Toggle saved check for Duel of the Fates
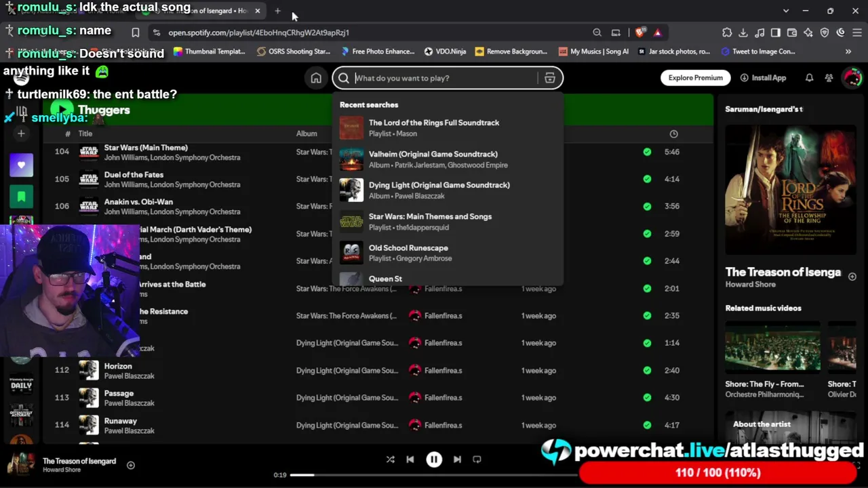Image resolution: width=868 pixels, height=488 pixels. coord(647,179)
